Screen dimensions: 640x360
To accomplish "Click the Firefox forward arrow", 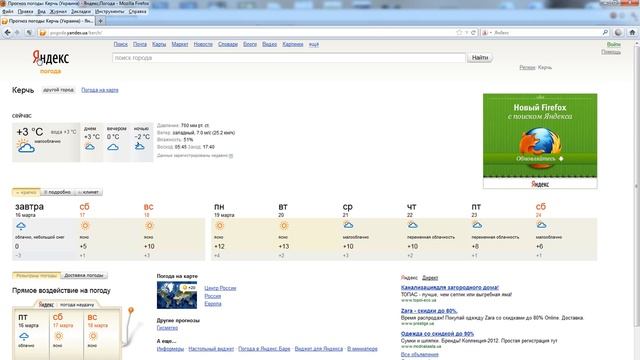I will [x=18, y=33].
